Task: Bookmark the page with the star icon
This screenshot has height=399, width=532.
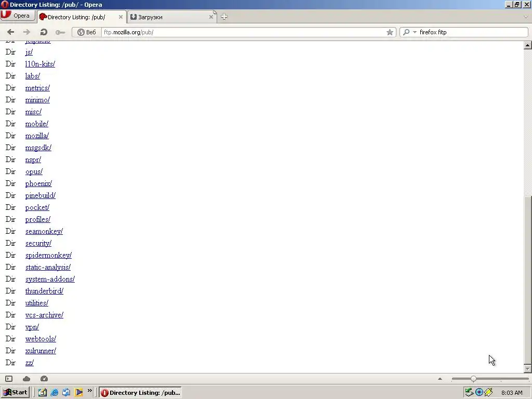Action: [390, 32]
